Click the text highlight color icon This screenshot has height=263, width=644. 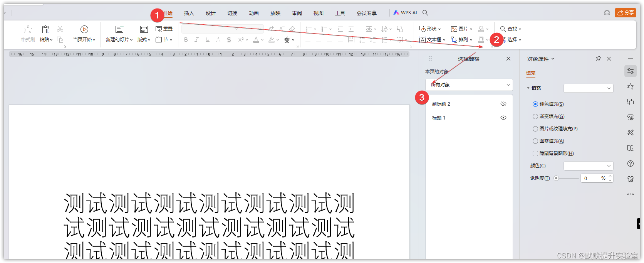pos(272,40)
